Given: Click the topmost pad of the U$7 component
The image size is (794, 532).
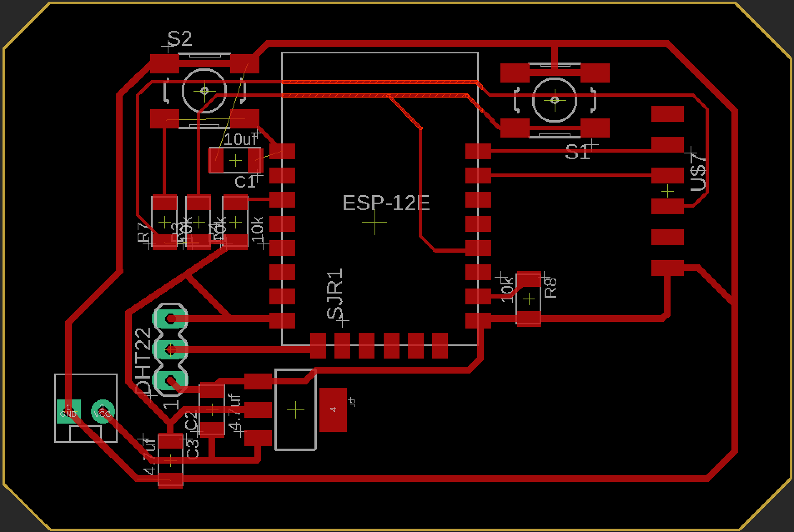Looking at the screenshot, I should (668, 114).
